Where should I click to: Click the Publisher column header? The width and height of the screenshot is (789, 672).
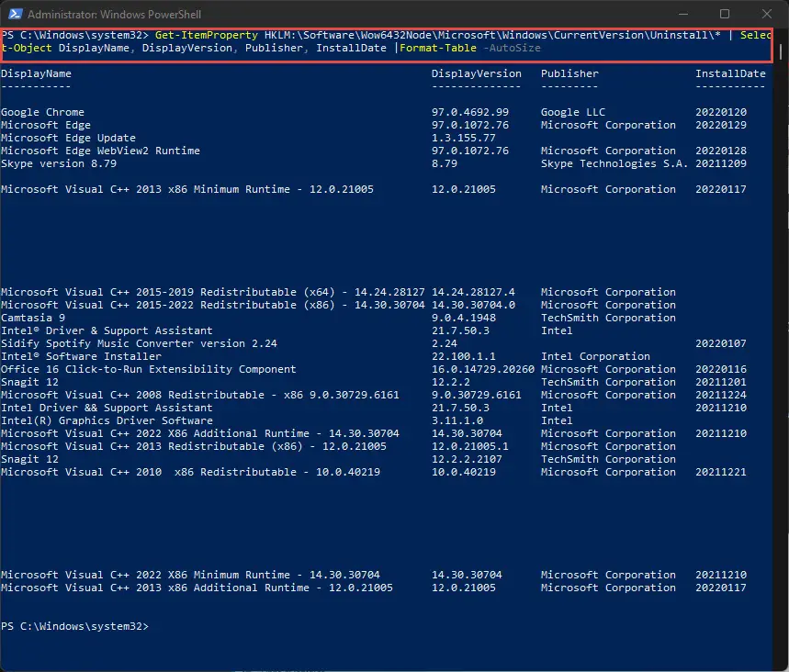[x=569, y=73]
